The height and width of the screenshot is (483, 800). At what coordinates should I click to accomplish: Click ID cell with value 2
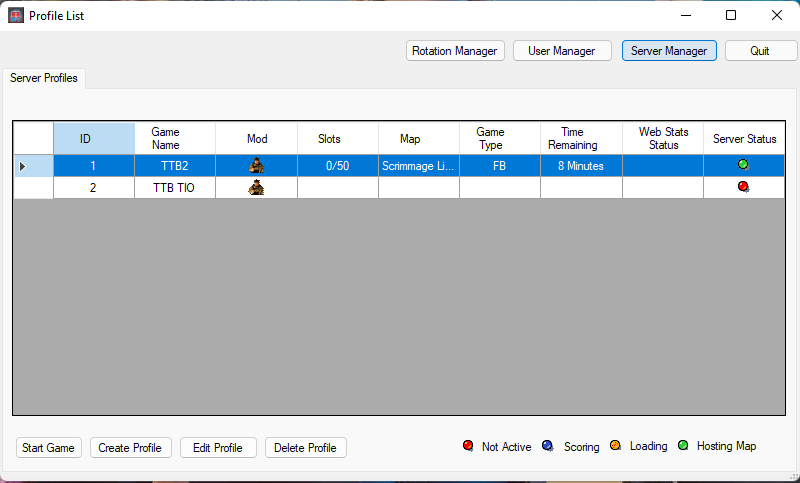coord(94,188)
